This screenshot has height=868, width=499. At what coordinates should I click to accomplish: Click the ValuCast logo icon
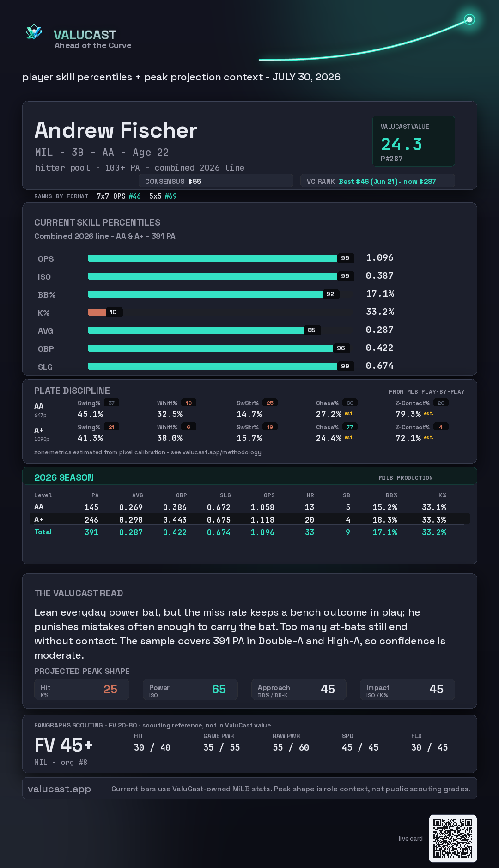click(x=34, y=32)
